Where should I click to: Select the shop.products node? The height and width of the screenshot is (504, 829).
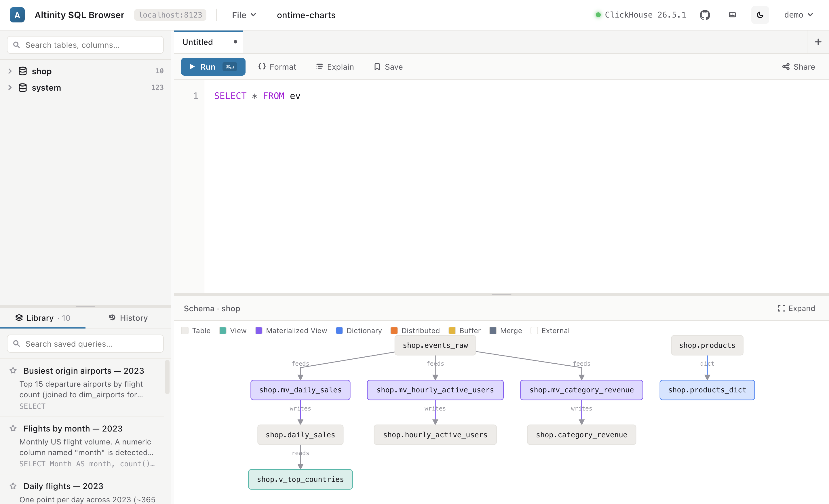707,345
